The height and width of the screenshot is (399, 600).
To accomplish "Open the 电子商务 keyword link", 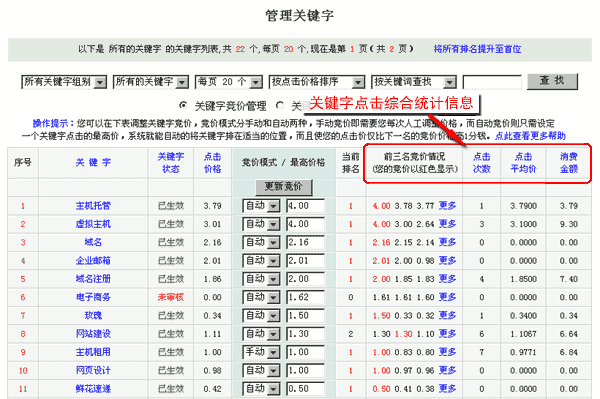I will [93, 297].
